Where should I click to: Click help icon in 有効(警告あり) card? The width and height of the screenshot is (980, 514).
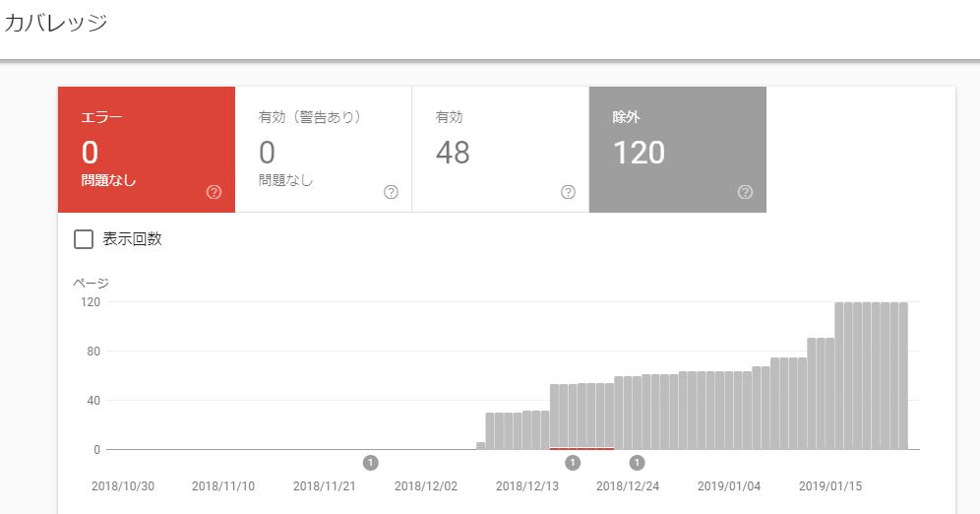tap(391, 192)
